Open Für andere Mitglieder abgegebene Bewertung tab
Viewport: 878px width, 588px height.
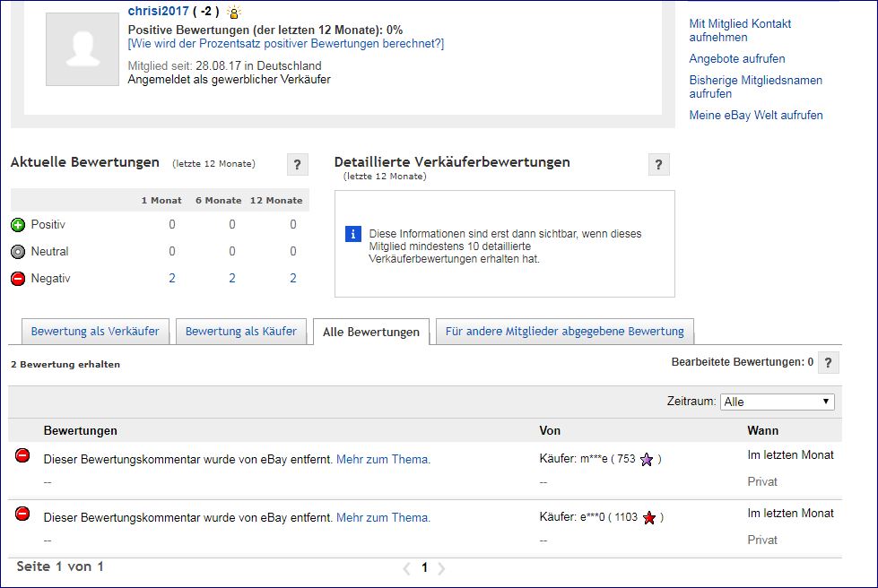564,332
